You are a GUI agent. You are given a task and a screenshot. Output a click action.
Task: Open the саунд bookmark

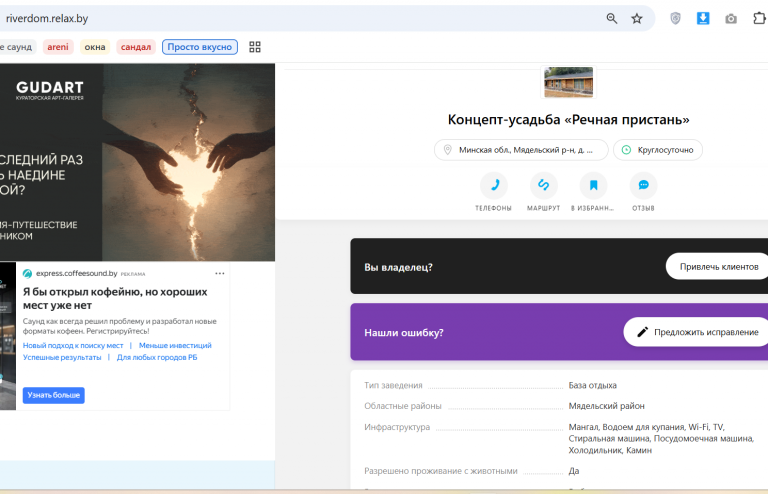pyautogui.click(x=18, y=47)
